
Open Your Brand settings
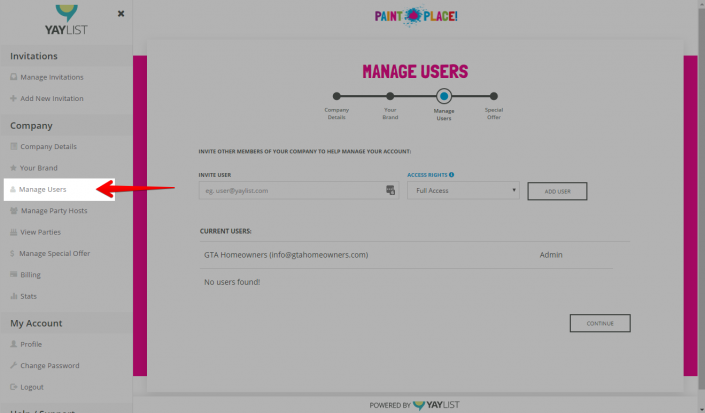click(x=39, y=168)
